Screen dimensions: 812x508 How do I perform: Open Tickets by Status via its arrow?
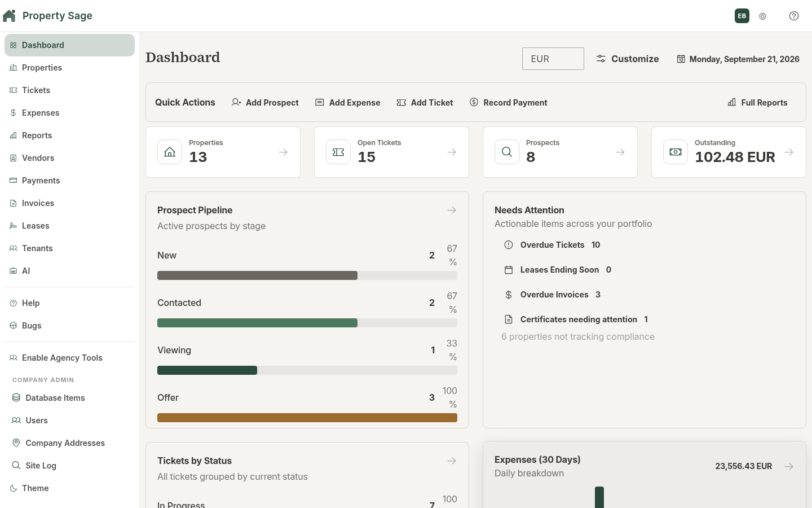coord(452,461)
